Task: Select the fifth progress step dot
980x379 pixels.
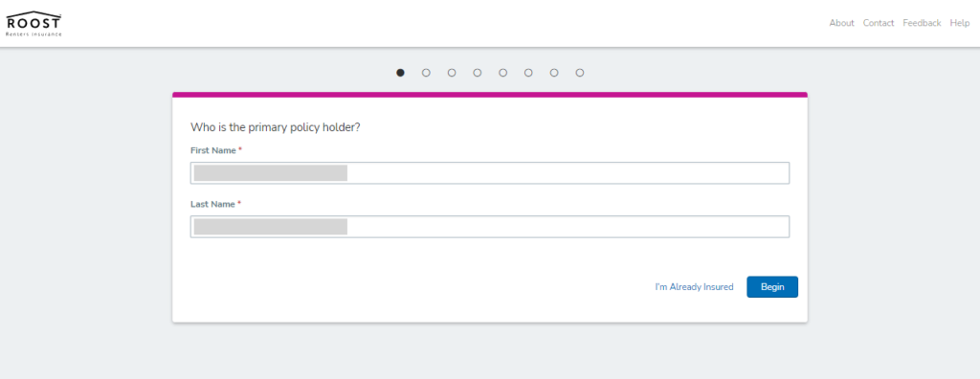Action: click(503, 73)
